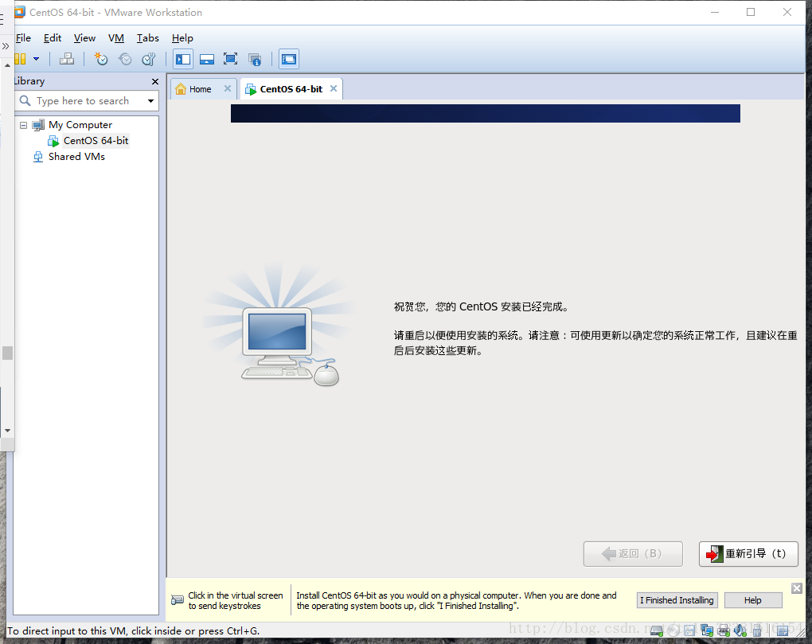Click the network adapter status icon
812x644 pixels.
(707, 630)
